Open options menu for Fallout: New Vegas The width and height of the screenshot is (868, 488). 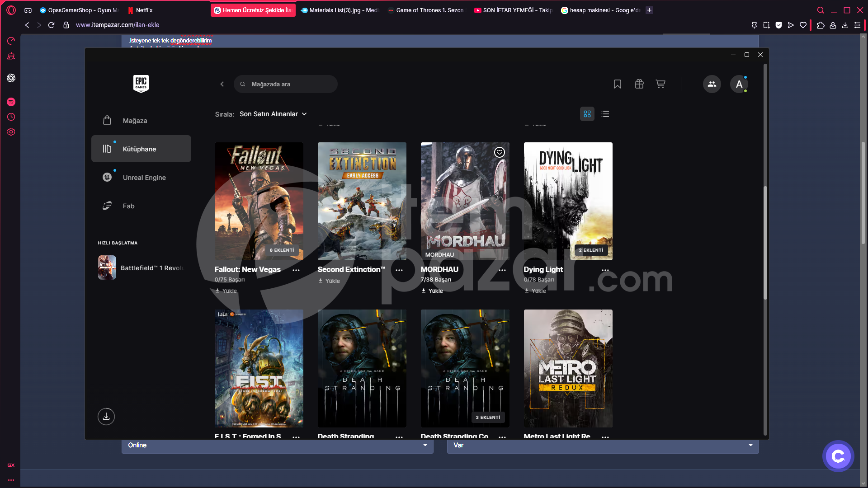click(x=296, y=270)
